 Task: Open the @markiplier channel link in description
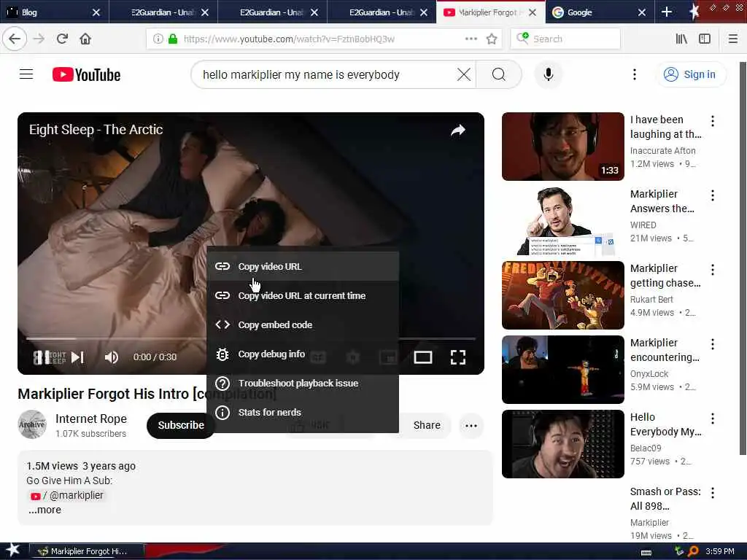click(66, 495)
